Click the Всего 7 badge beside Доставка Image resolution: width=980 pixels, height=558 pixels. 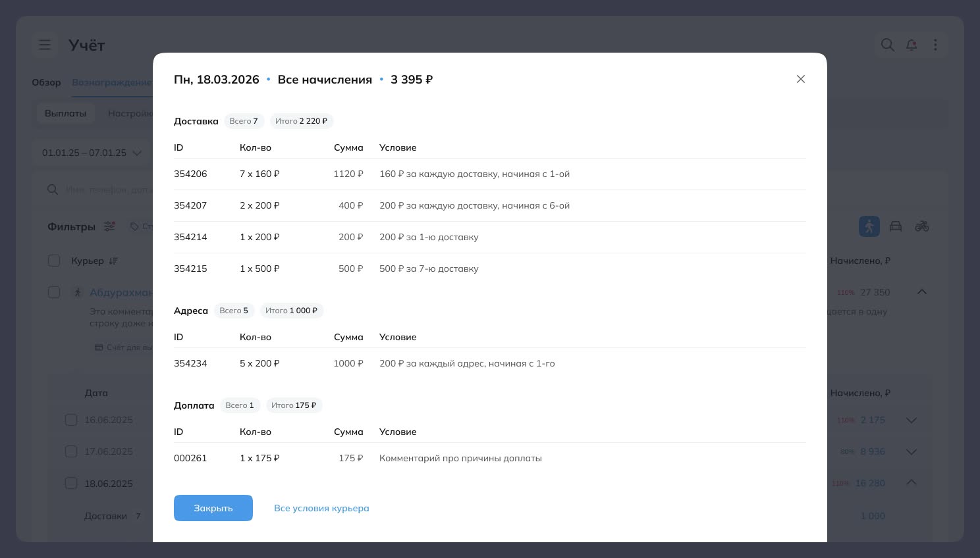244,121
